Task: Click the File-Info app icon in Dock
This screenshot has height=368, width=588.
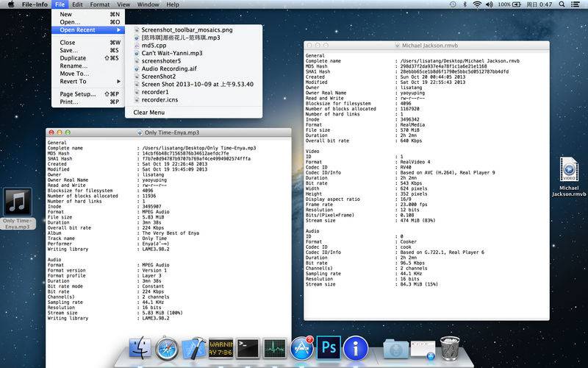Action: [356, 348]
